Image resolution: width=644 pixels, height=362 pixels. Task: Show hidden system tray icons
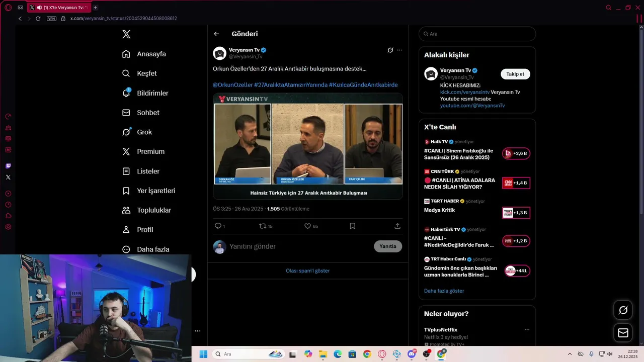[x=570, y=354]
